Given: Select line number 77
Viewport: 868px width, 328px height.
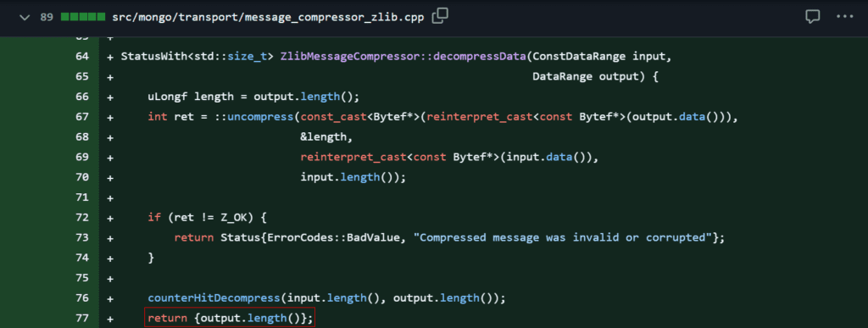Looking at the screenshot, I should [82, 318].
